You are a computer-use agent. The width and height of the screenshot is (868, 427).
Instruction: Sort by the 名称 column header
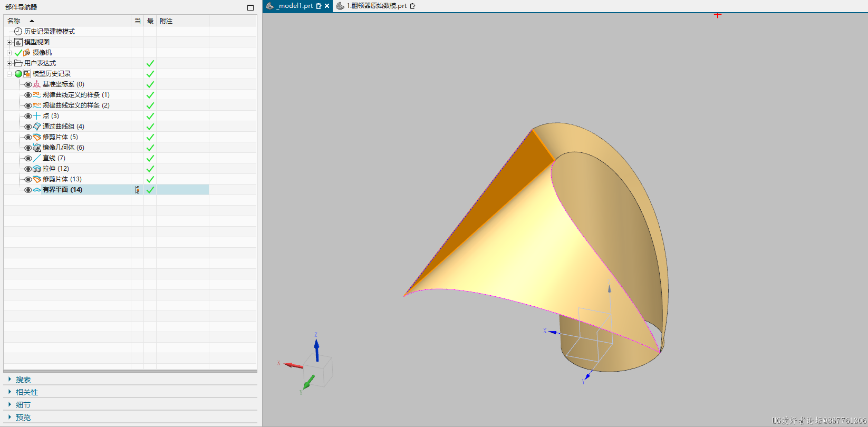pos(67,21)
